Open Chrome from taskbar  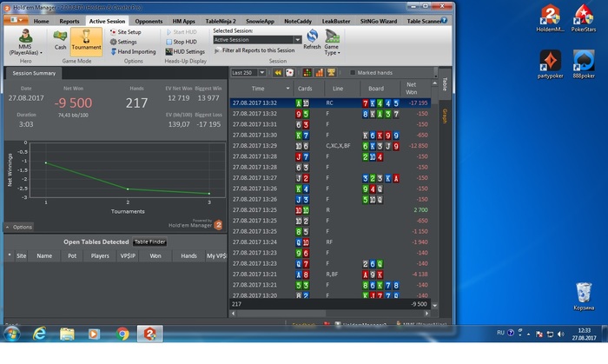(122, 334)
